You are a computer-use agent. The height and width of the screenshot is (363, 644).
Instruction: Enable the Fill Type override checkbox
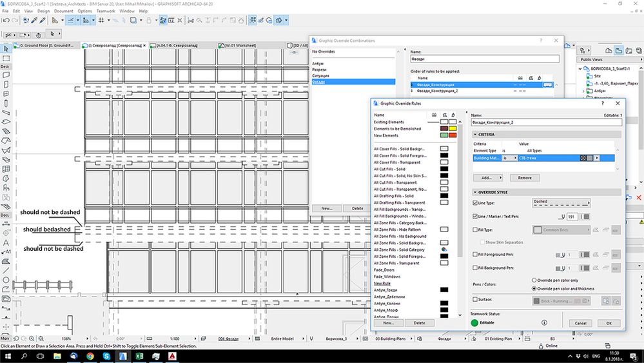(x=475, y=230)
